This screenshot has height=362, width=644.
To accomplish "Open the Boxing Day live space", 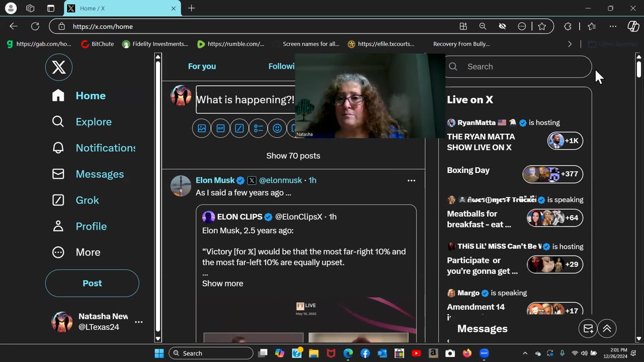I will pyautogui.click(x=468, y=170).
